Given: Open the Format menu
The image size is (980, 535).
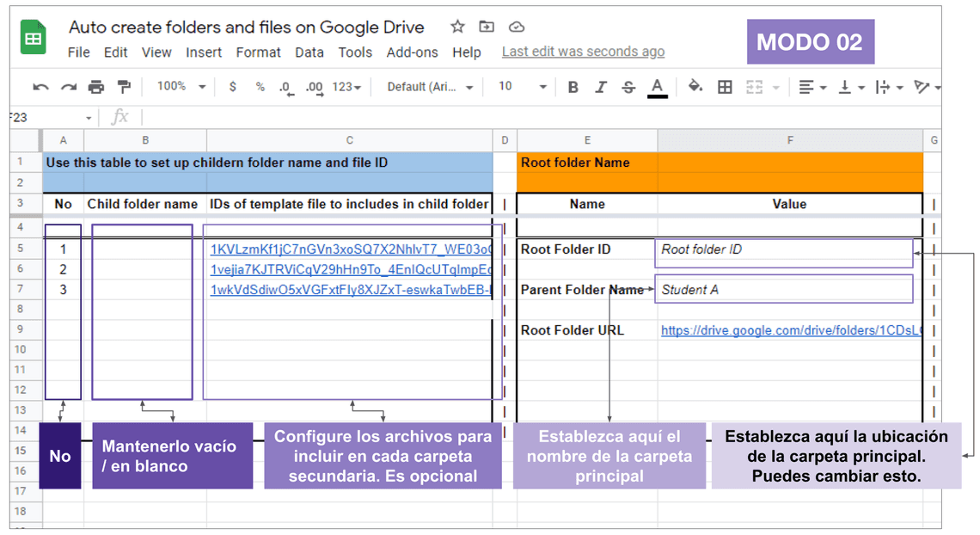Looking at the screenshot, I should (258, 52).
